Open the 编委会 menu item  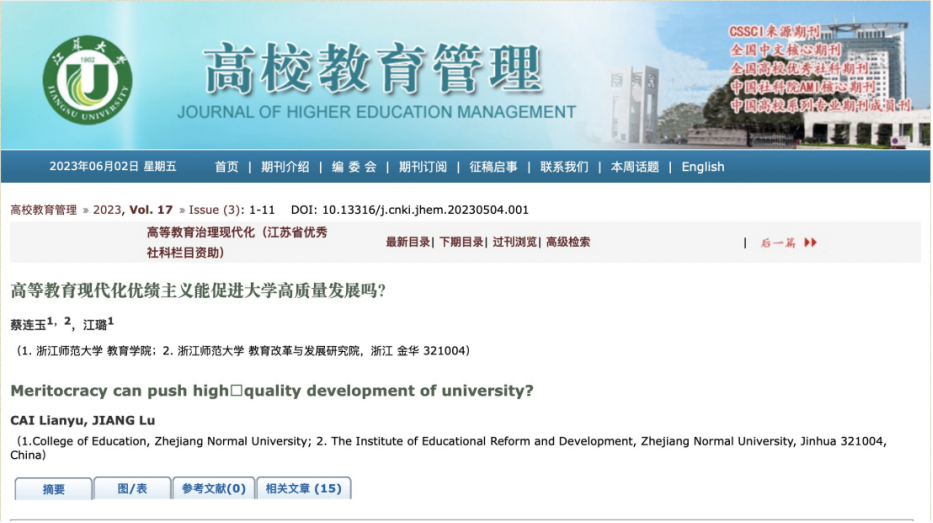click(x=354, y=167)
